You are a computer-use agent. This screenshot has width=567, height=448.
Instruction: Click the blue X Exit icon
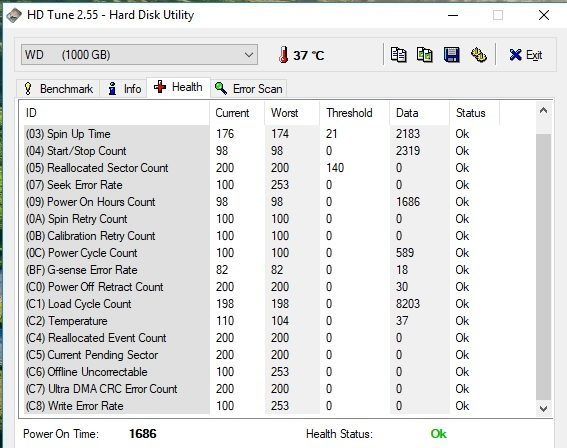(x=515, y=55)
